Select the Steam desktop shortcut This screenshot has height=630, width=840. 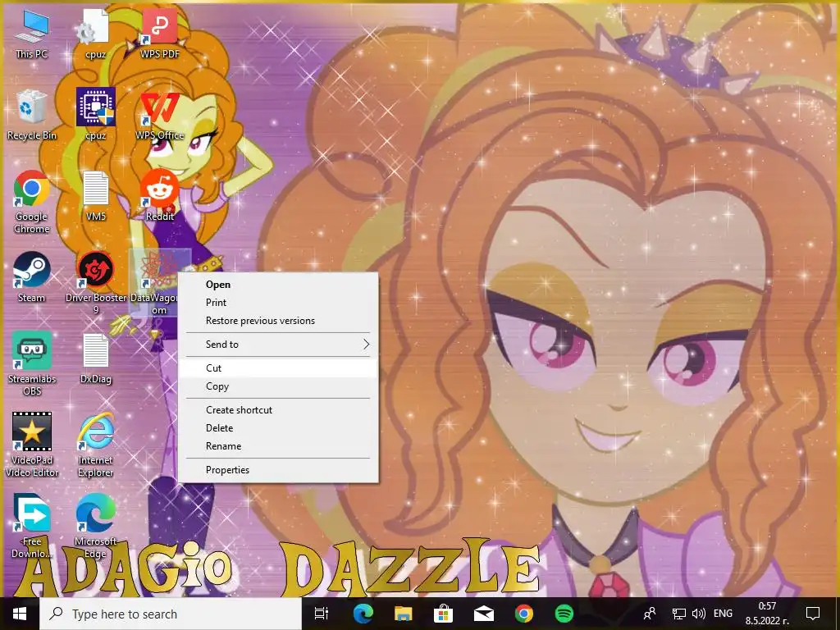pos(32,277)
